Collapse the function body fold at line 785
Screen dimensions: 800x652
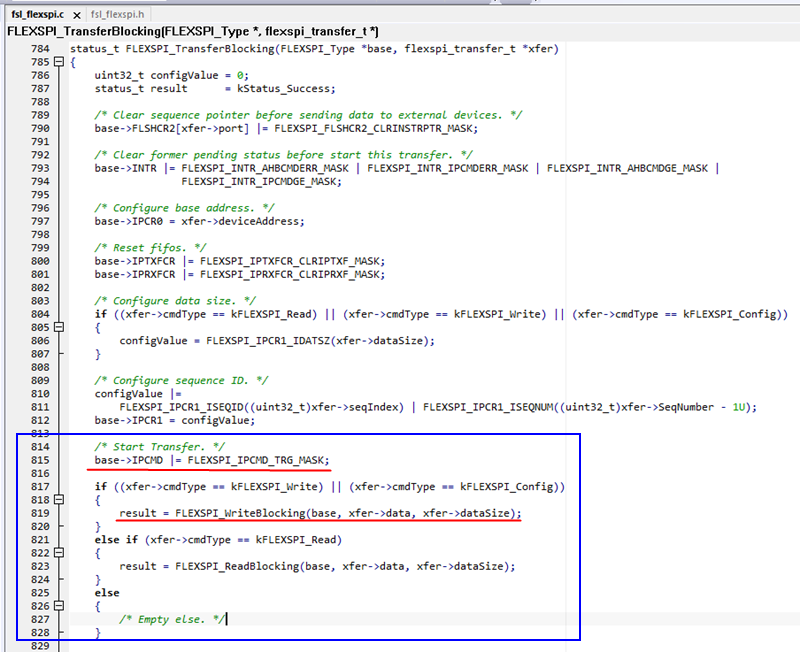coord(59,62)
